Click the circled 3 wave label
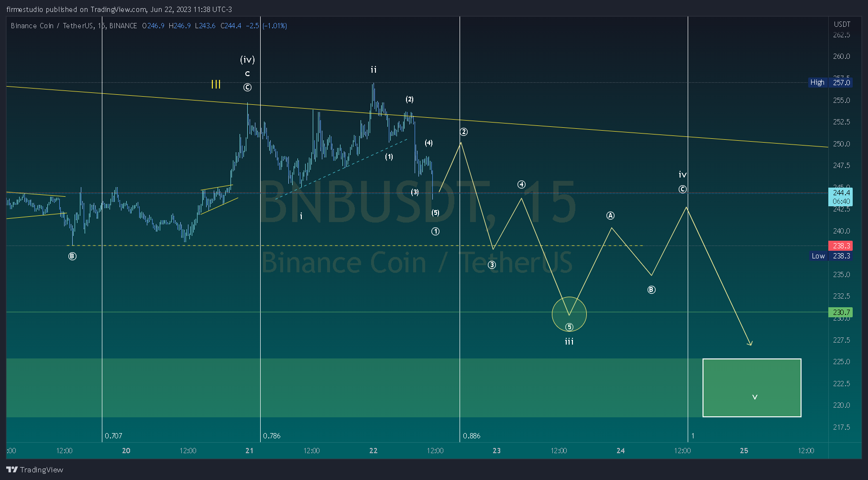Image resolution: width=868 pixels, height=480 pixels. coord(492,265)
